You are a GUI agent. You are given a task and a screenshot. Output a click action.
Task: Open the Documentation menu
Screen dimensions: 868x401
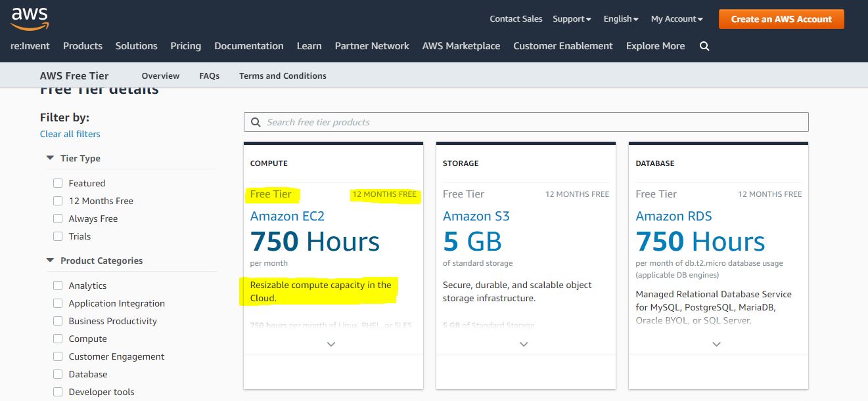[249, 46]
